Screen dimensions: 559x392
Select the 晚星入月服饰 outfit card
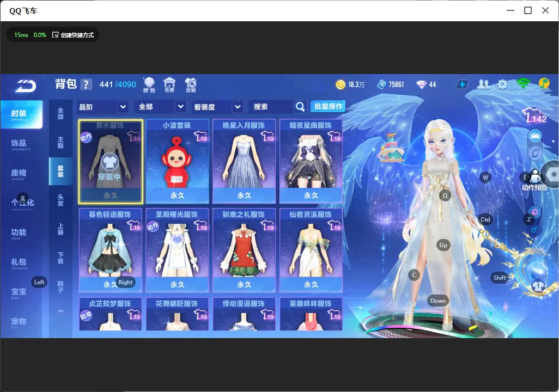244,162
